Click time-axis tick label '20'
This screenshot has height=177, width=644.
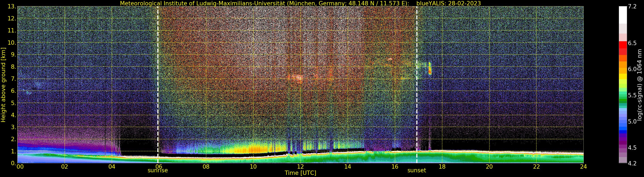(x=489, y=167)
